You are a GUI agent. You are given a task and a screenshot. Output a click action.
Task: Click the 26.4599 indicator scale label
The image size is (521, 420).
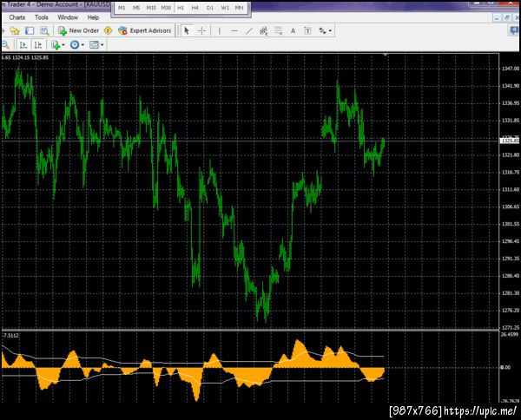point(510,334)
